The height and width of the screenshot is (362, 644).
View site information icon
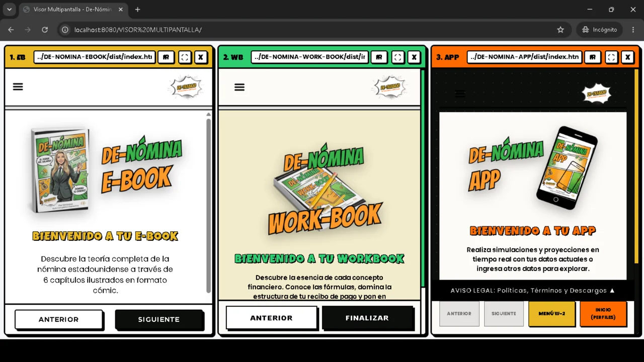pos(65,30)
